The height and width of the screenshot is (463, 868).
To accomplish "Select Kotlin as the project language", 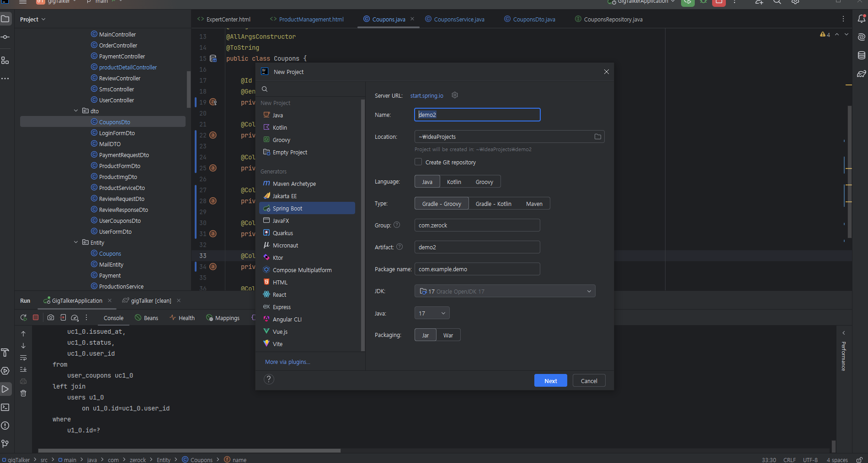I will [454, 182].
